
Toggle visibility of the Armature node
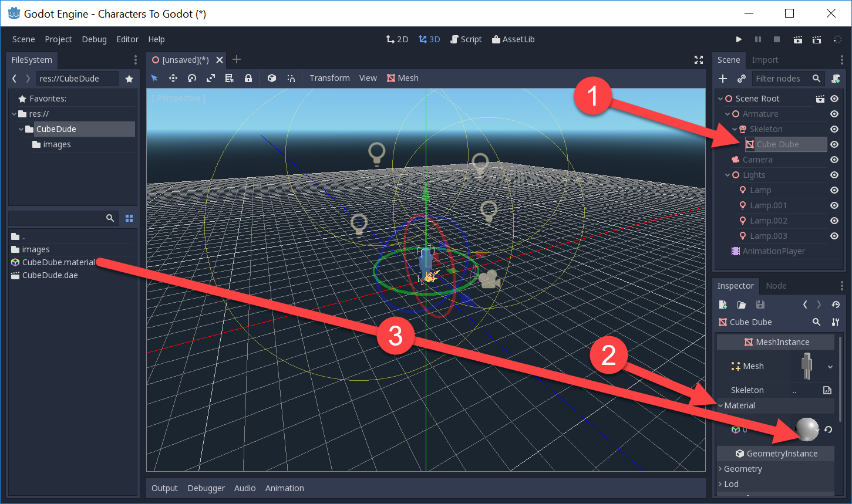(834, 114)
